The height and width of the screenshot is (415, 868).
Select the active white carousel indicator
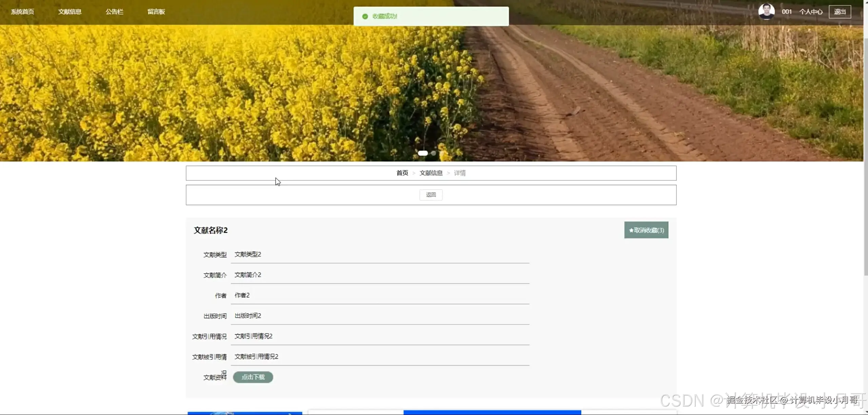coord(423,153)
